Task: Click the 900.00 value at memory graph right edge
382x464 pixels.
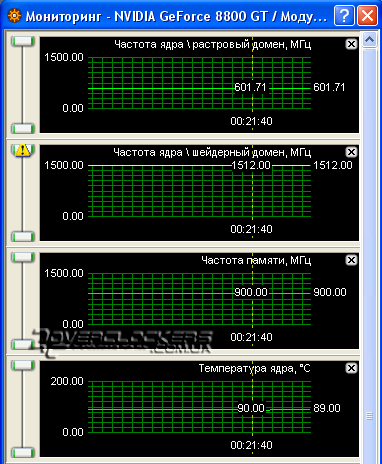Action: coord(330,292)
